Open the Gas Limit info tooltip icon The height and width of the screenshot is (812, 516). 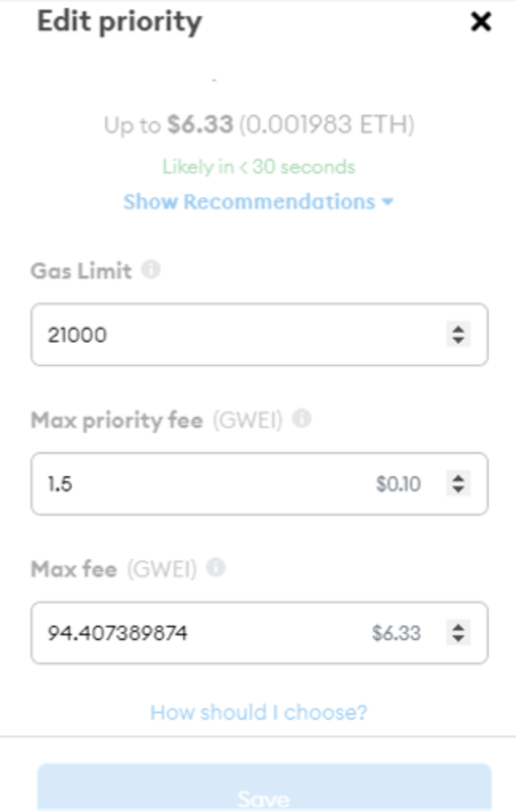150,270
